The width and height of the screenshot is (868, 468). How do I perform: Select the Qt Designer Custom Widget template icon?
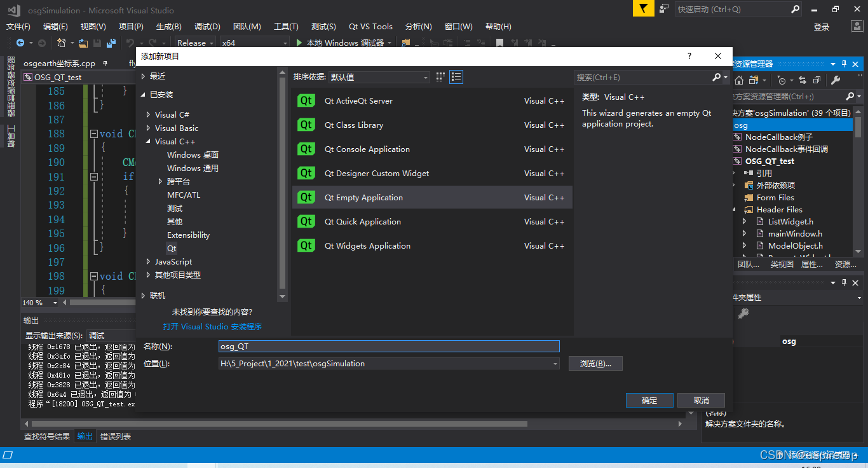pos(306,174)
